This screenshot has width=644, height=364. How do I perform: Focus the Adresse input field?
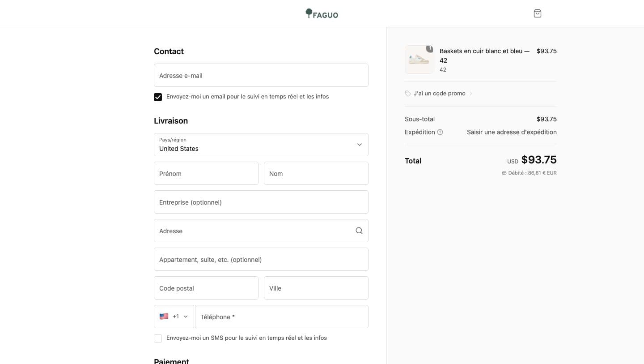click(x=261, y=231)
